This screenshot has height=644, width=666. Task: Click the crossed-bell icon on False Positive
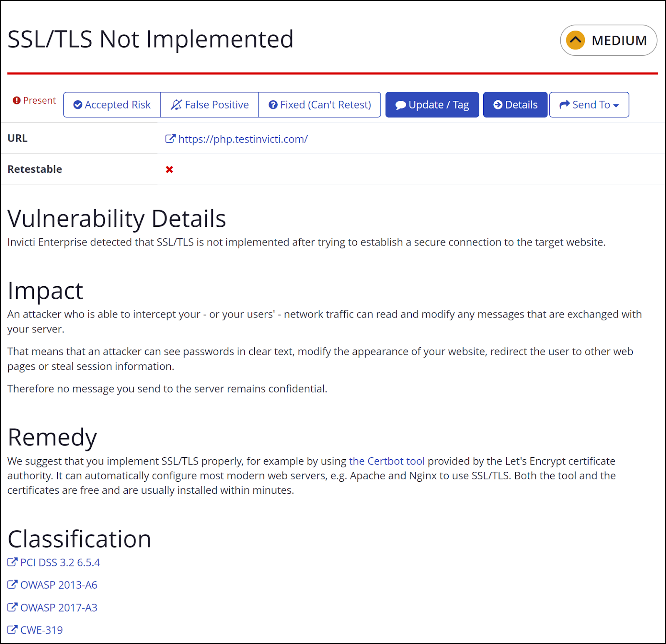(x=176, y=104)
